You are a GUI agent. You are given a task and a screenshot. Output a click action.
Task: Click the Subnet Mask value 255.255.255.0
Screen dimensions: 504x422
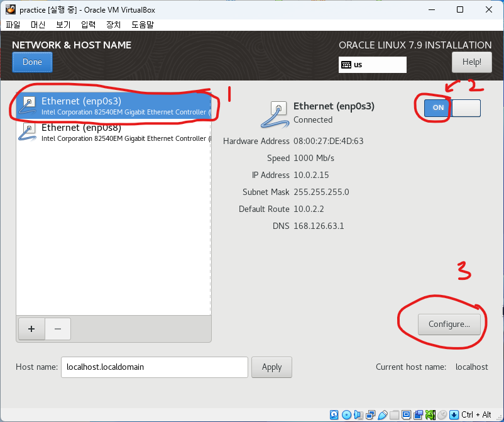[321, 192]
